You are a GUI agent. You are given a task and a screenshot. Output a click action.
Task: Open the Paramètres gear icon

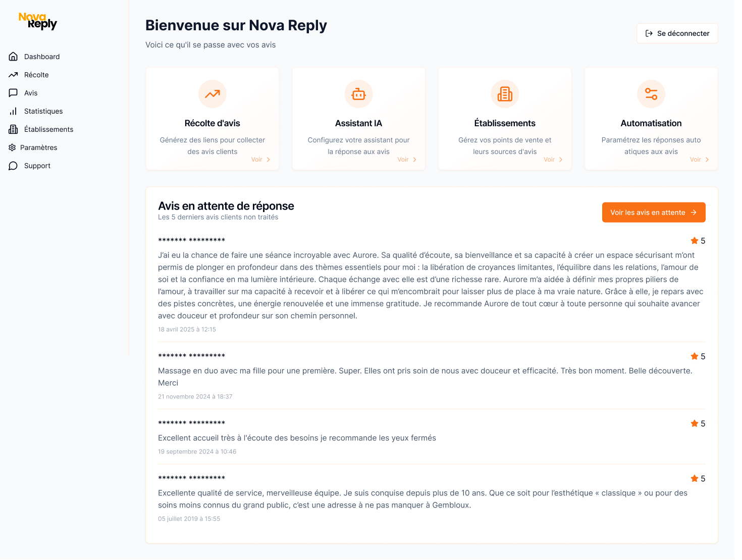12,147
